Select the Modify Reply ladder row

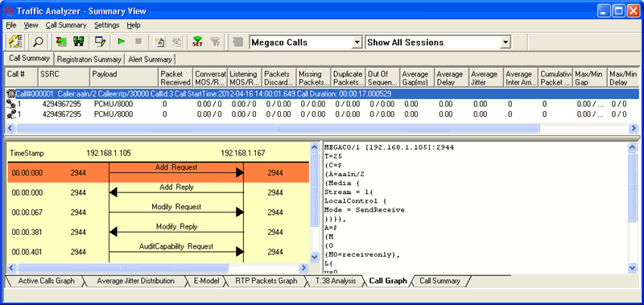click(158, 232)
